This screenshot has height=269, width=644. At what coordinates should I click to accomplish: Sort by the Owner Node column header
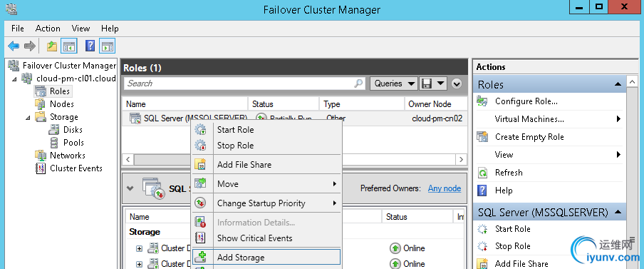[x=436, y=104]
